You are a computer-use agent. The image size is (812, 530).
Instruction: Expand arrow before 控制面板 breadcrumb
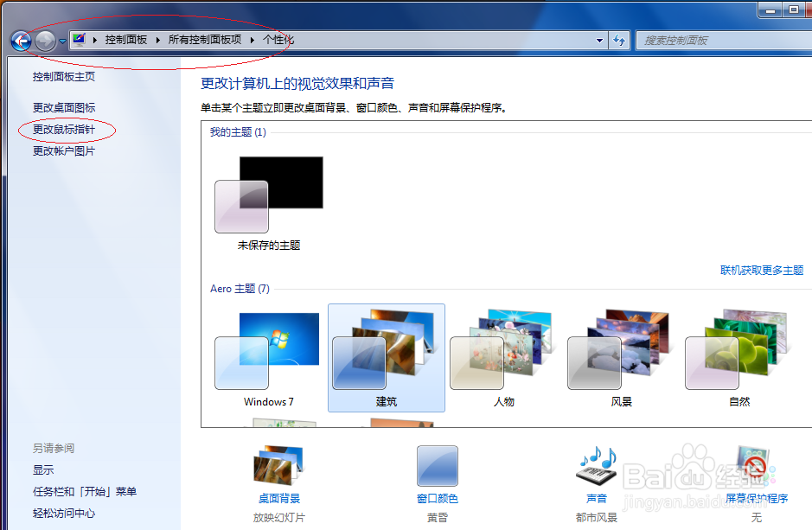coord(95,40)
